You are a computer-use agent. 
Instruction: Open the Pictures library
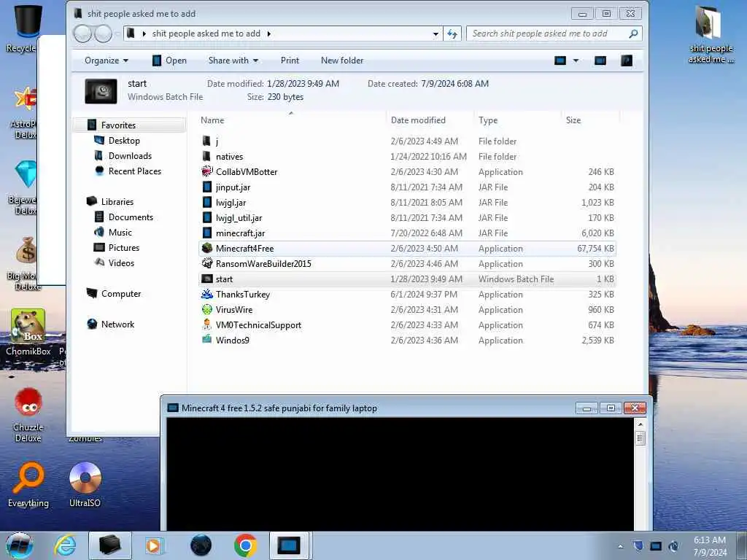click(124, 248)
